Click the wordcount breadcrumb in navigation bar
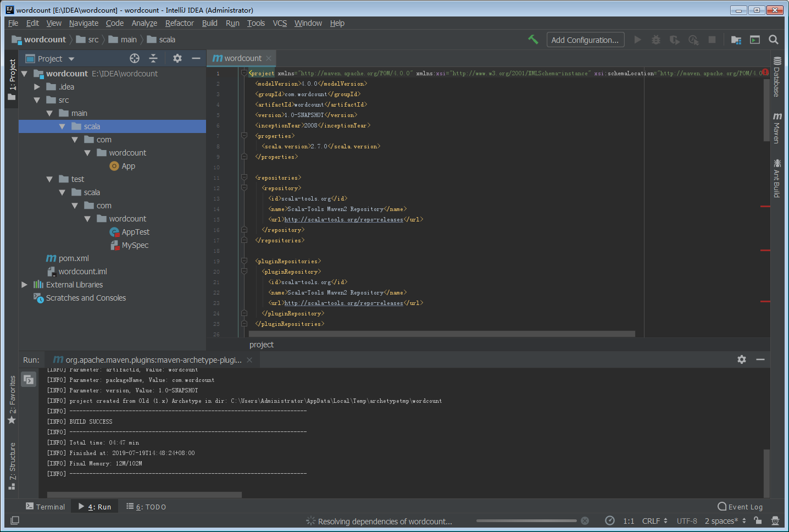 39,40
